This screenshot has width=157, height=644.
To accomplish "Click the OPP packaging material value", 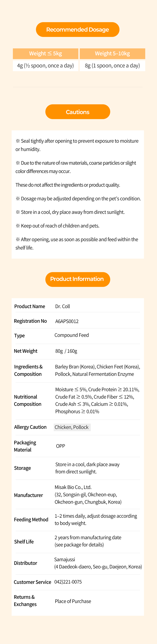I will pos(60,446).
